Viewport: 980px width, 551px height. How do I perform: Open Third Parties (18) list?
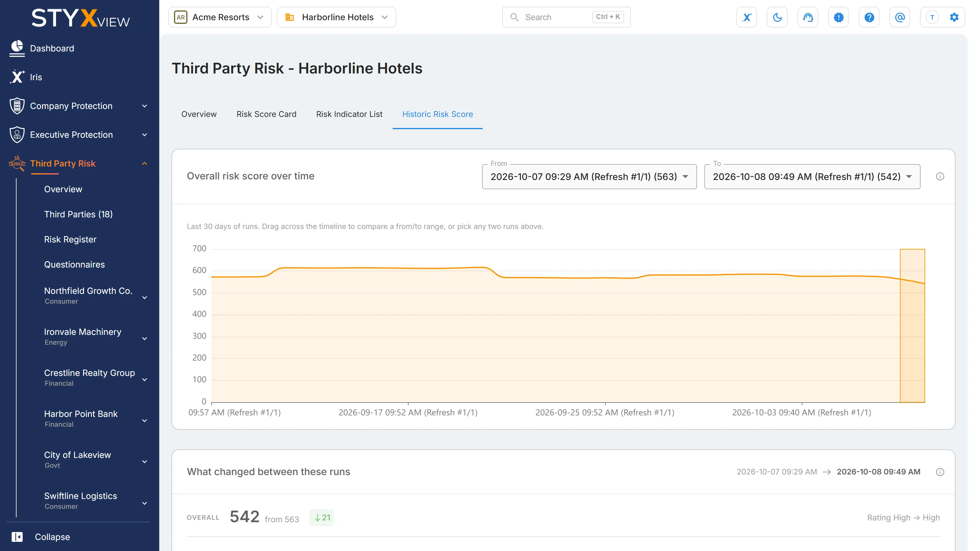coord(78,214)
